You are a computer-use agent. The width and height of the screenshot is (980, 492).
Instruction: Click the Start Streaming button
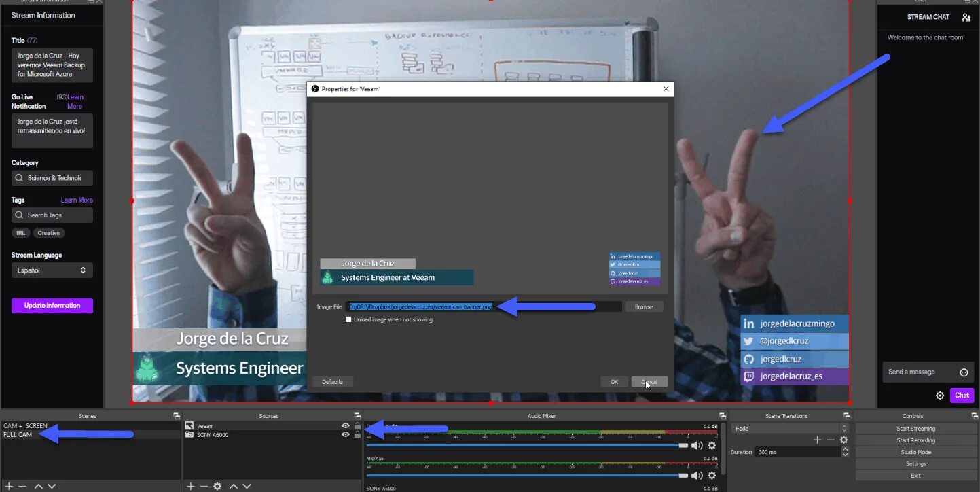click(x=915, y=429)
